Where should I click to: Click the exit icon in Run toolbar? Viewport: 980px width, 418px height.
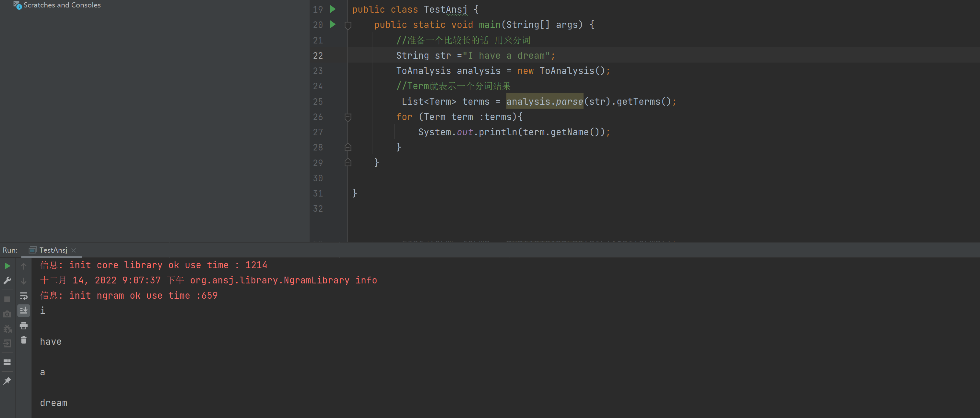7,343
